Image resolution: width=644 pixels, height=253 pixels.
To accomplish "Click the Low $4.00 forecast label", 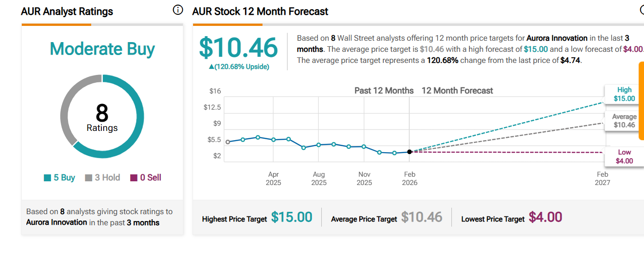I will click(x=624, y=157).
